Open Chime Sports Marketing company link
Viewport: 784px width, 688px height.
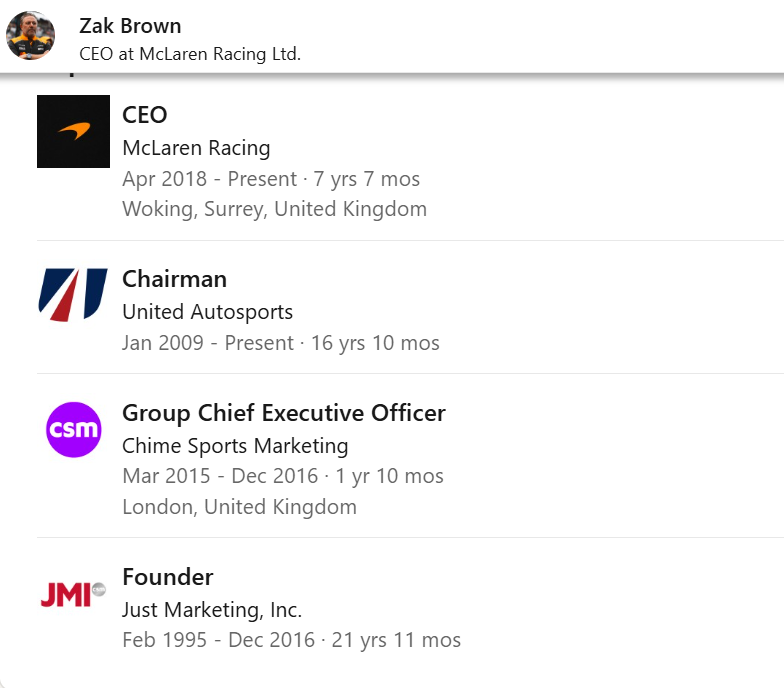(235, 446)
